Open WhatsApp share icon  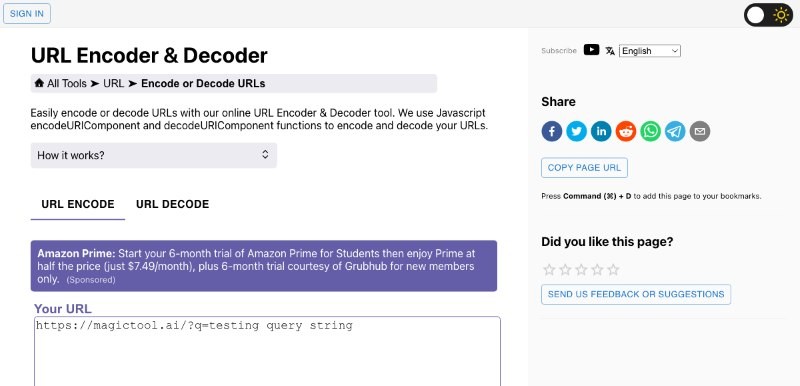pos(651,132)
